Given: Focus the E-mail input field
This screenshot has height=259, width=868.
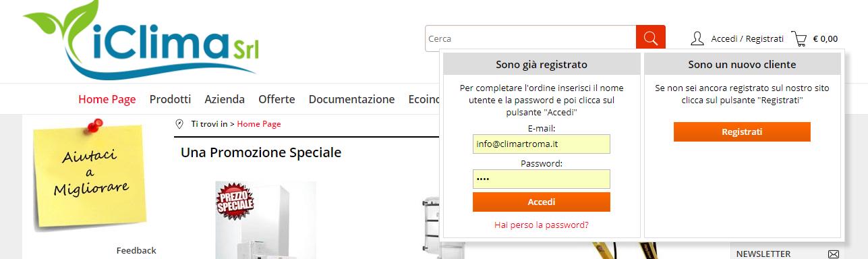Looking at the screenshot, I should [542, 144].
